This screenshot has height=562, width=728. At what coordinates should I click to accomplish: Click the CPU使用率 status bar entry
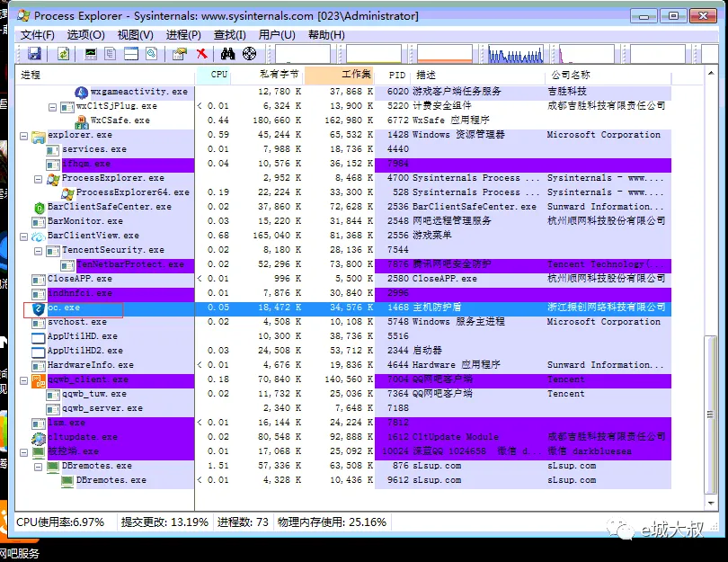[x=60, y=522]
